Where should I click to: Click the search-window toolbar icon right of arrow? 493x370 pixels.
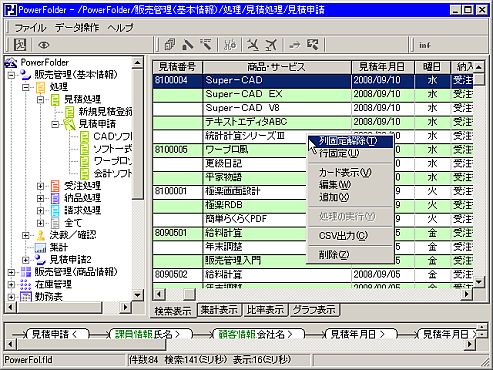(x=313, y=44)
